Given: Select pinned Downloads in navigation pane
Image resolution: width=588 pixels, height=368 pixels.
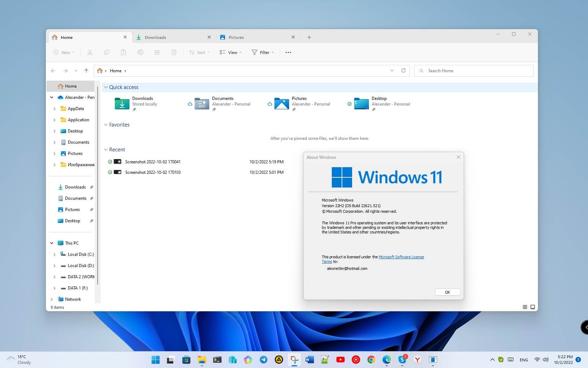Looking at the screenshot, I should pos(75,187).
